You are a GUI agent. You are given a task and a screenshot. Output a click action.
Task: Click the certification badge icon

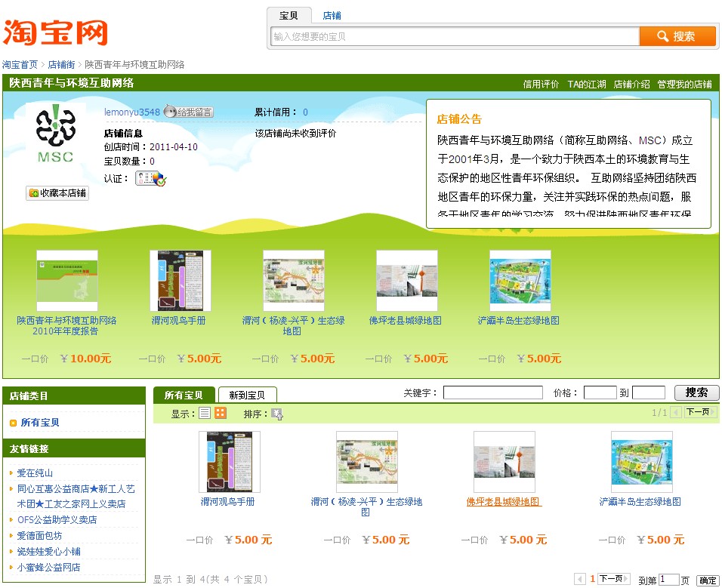pyautogui.click(x=150, y=179)
